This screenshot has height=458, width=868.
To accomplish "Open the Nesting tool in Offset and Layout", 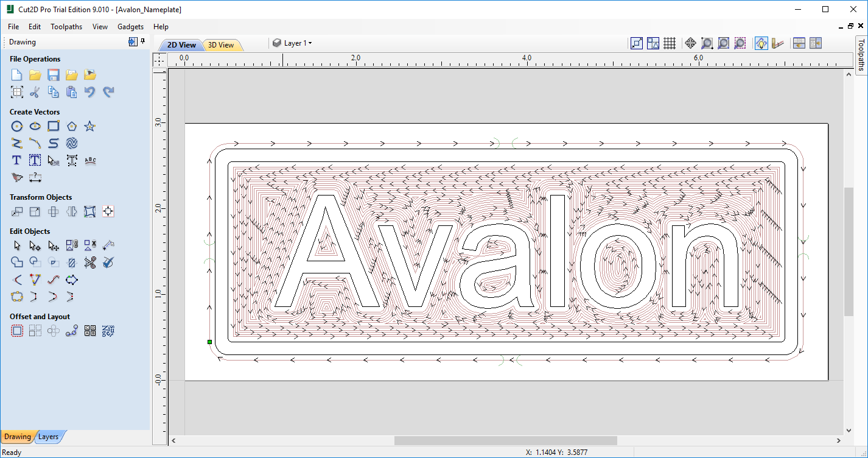I will (108, 331).
